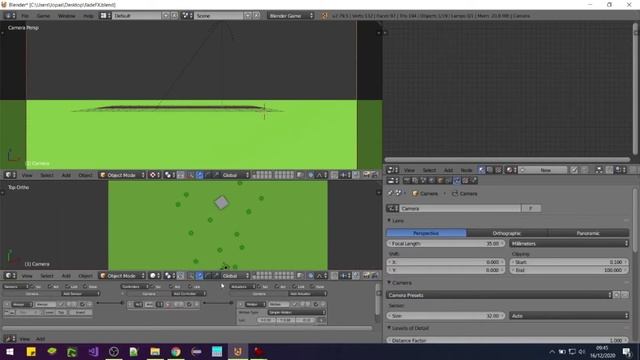The image size is (640, 360).
Task: Open the Window menu
Action: (x=67, y=16)
